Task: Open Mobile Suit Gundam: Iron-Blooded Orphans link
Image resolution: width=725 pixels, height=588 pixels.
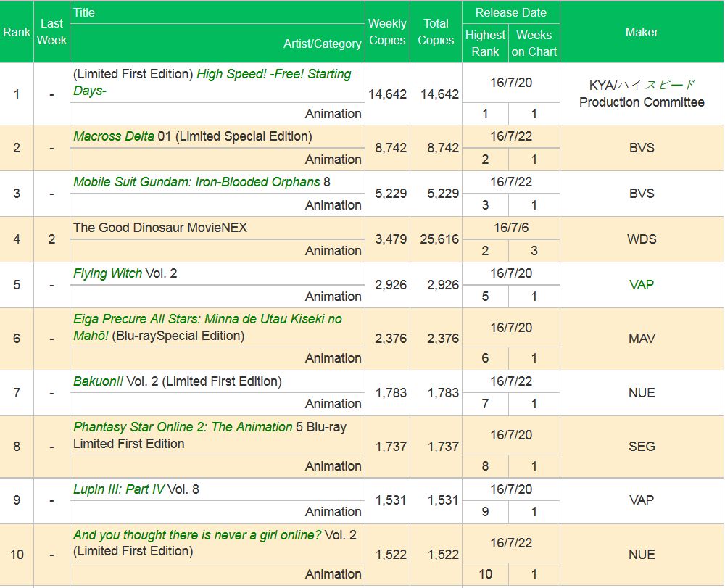Action: tap(196, 182)
